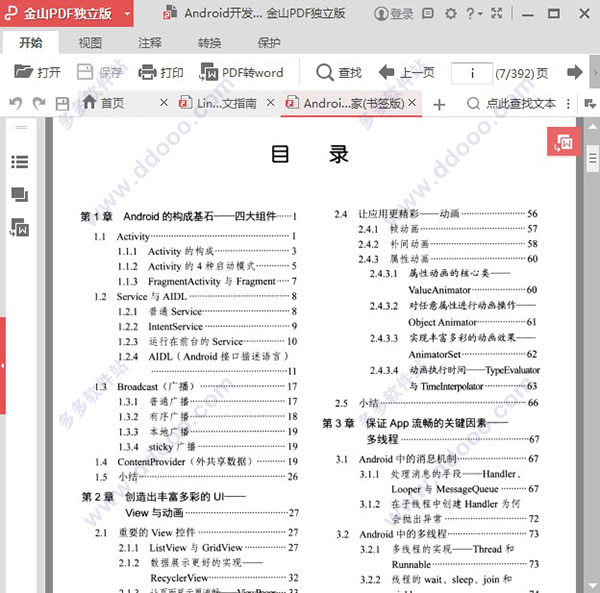The image size is (600, 593).
Task: Click the 打印 print button
Action: tap(161, 72)
